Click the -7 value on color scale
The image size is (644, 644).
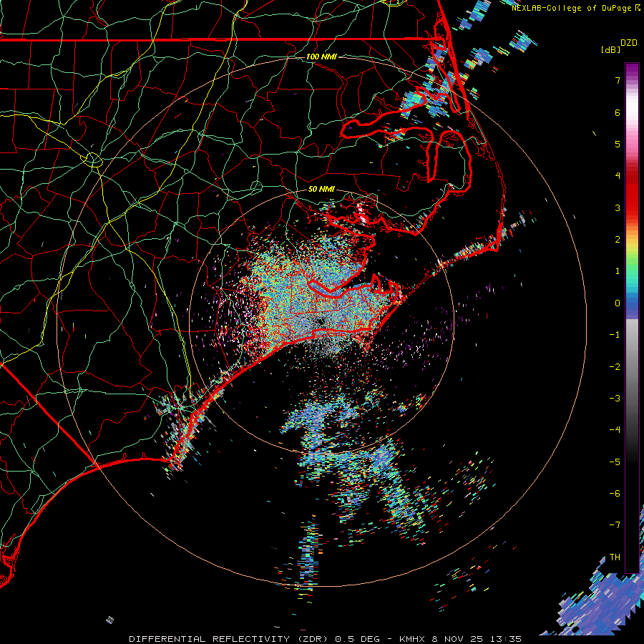615,525
